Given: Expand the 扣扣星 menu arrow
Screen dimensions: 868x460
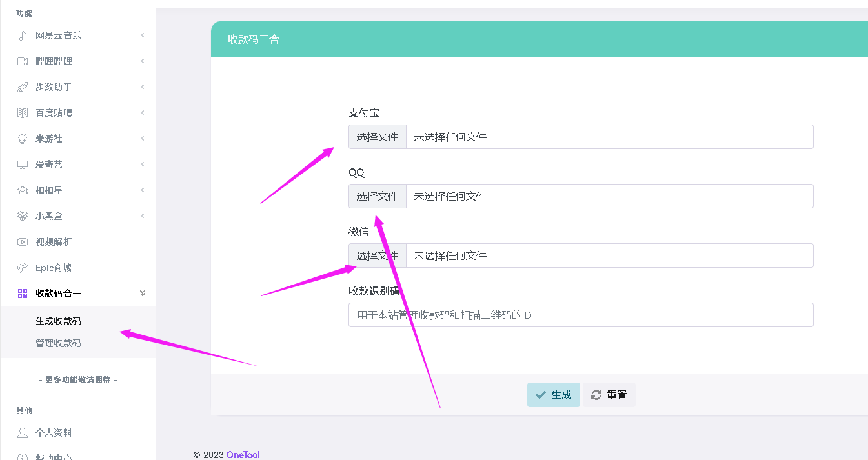Looking at the screenshot, I should coord(143,190).
